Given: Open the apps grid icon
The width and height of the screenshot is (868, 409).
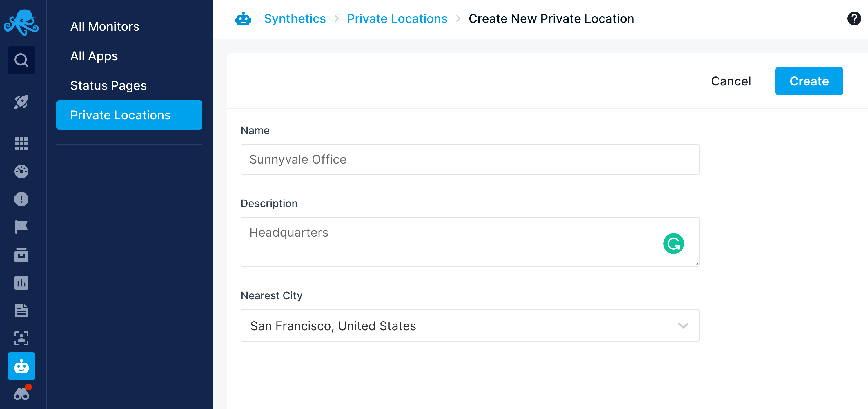Looking at the screenshot, I should click(x=21, y=144).
